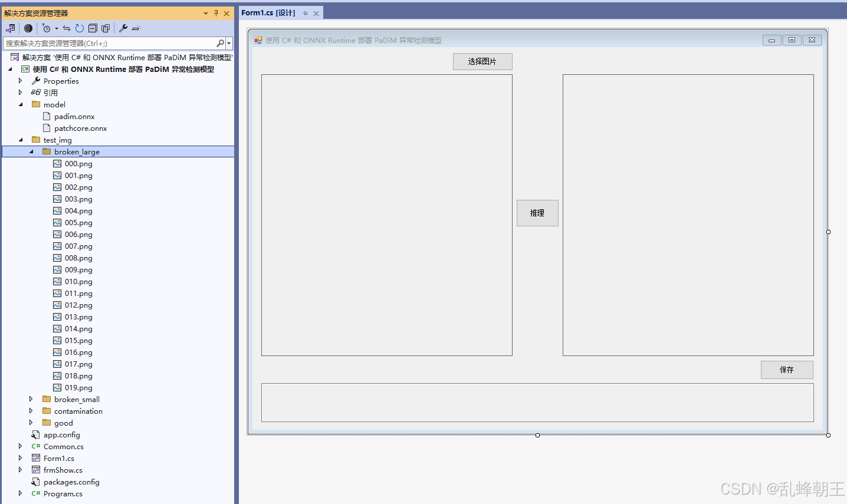Expand the contamination folder
The image size is (847, 504).
coord(31,411)
